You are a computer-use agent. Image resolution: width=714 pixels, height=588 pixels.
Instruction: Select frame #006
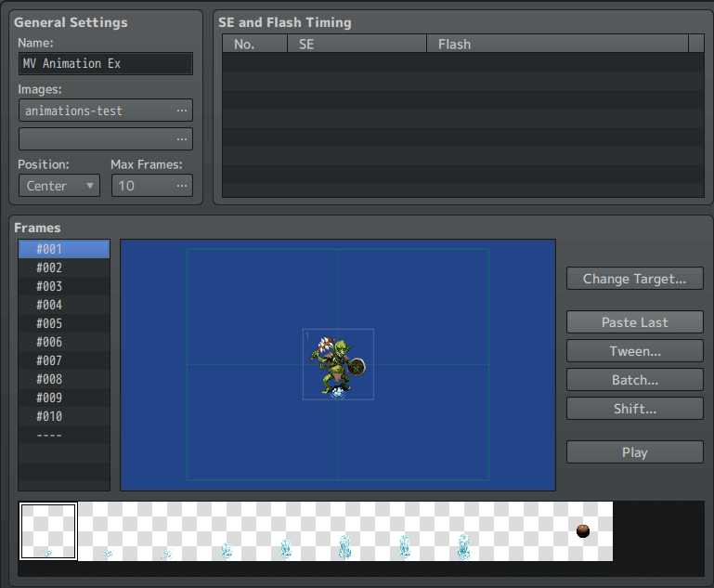click(64, 342)
